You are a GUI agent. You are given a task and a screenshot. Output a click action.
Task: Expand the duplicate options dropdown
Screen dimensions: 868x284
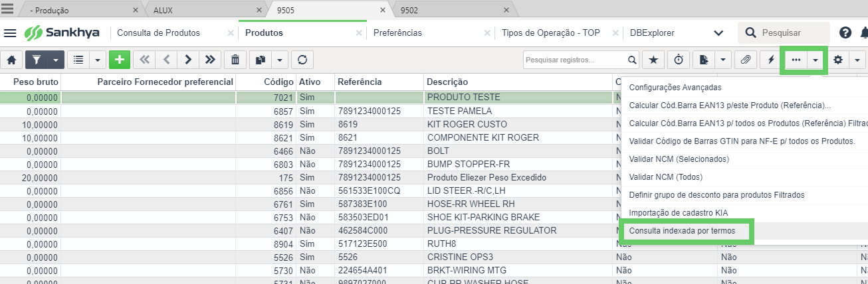point(279,60)
